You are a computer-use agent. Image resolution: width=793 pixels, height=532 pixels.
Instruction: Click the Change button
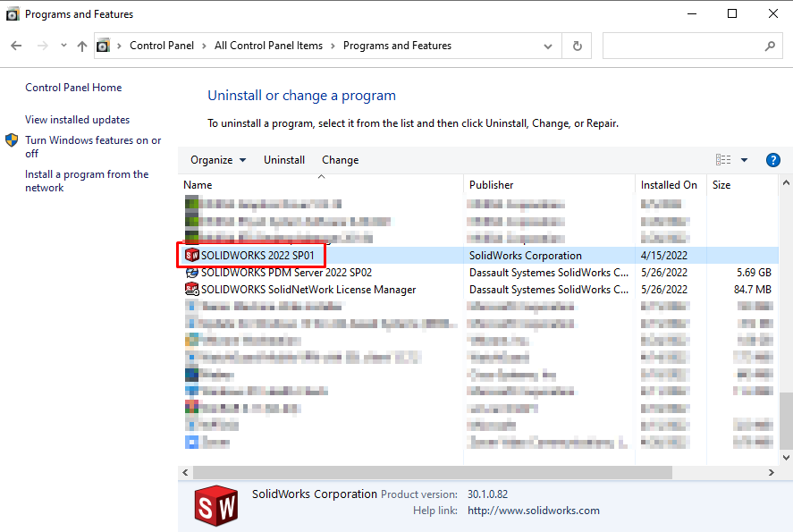point(341,160)
